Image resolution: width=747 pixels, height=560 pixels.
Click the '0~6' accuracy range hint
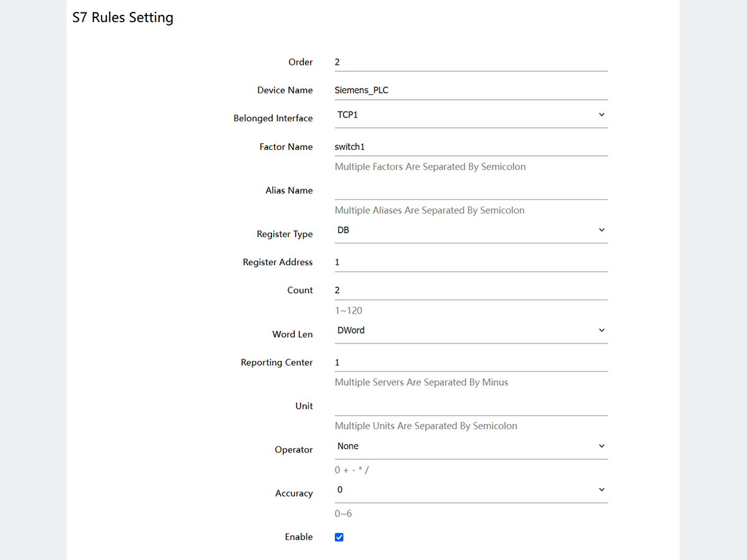click(344, 513)
